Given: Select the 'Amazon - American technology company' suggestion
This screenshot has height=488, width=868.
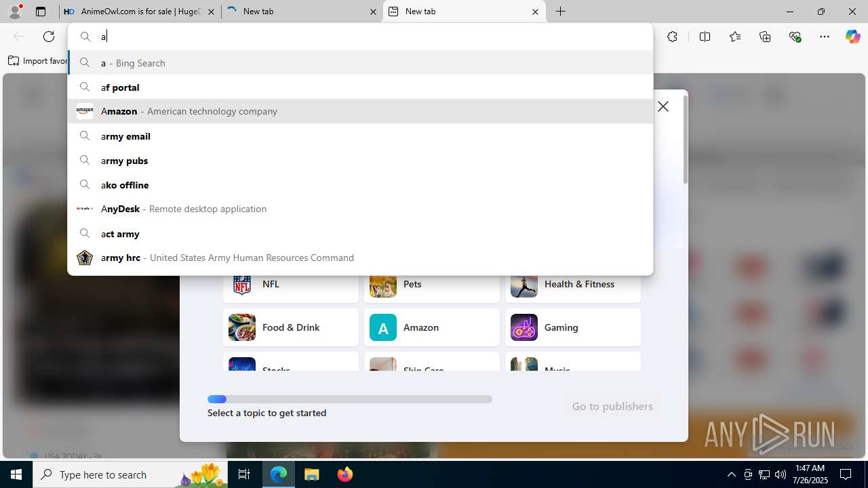Looking at the screenshot, I should 361,111.
